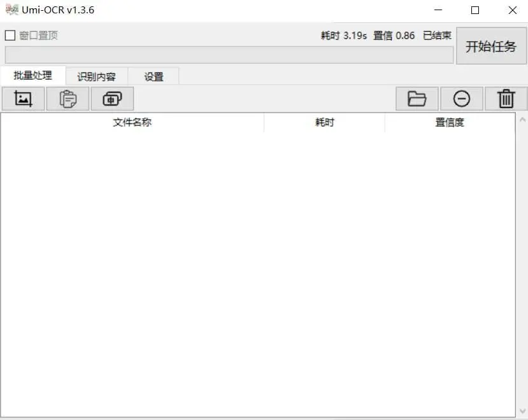528x420 pixels.
Task: Close the Umi-OCR window
Action: tap(513, 10)
